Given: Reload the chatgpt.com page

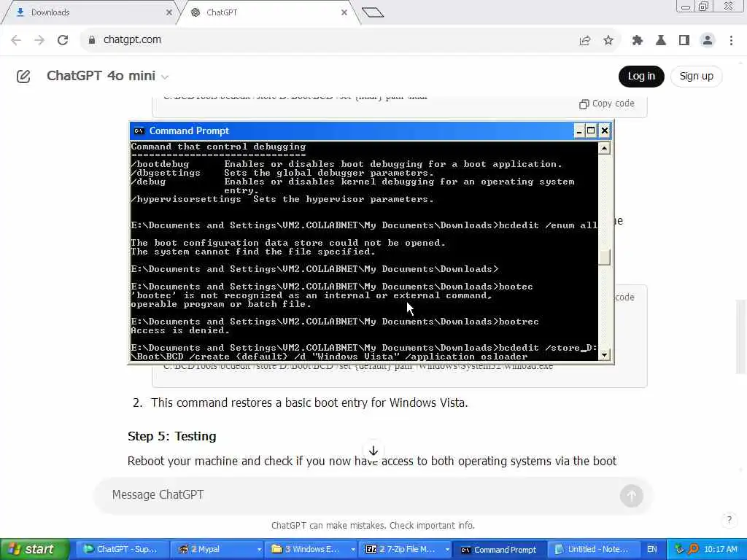Looking at the screenshot, I should click(x=63, y=40).
